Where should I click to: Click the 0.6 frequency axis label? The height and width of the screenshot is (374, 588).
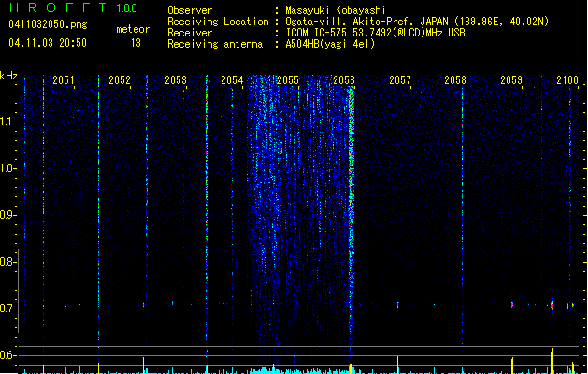(7, 355)
